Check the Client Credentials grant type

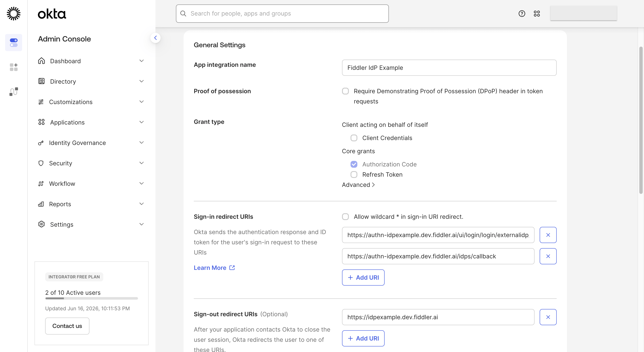tap(354, 138)
